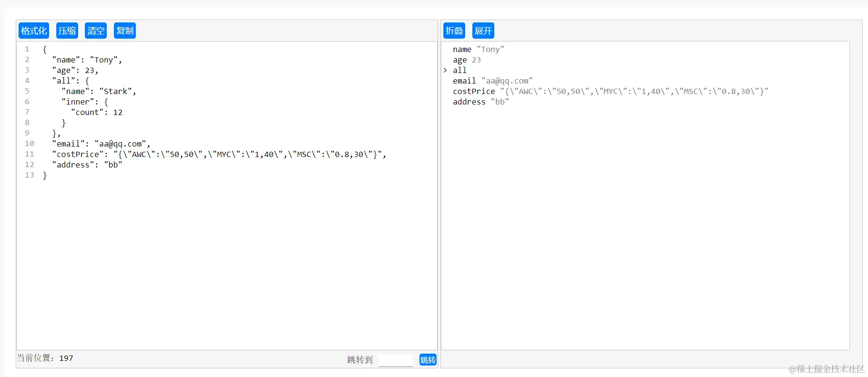Click the "age": 23 line in editor

click(75, 71)
